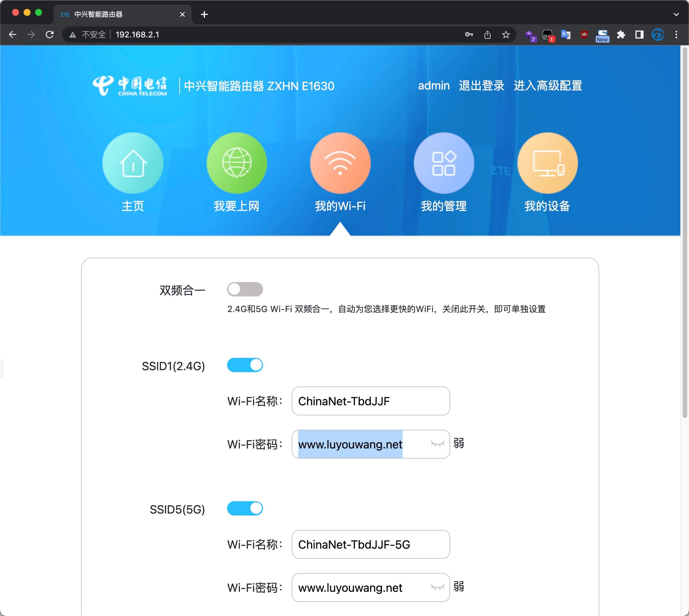Click the admin user link
Image resolution: width=689 pixels, height=616 pixels.
[x=433, y=85]
